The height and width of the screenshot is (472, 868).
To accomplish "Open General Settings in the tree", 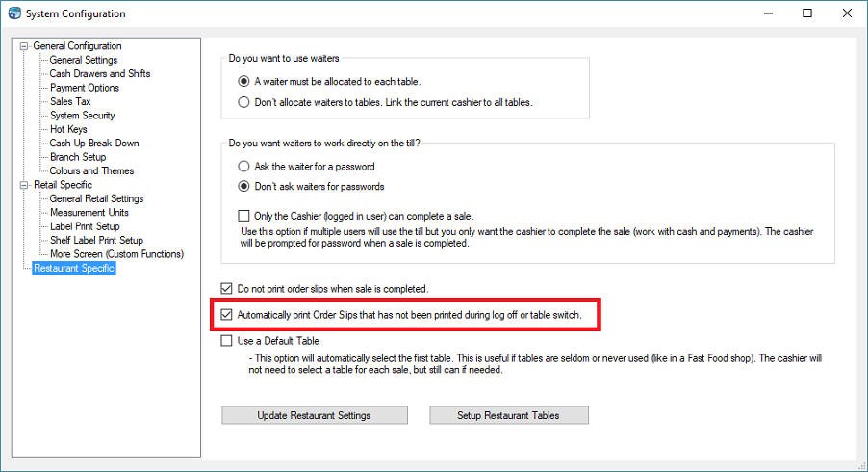I will tap(84, 60).
